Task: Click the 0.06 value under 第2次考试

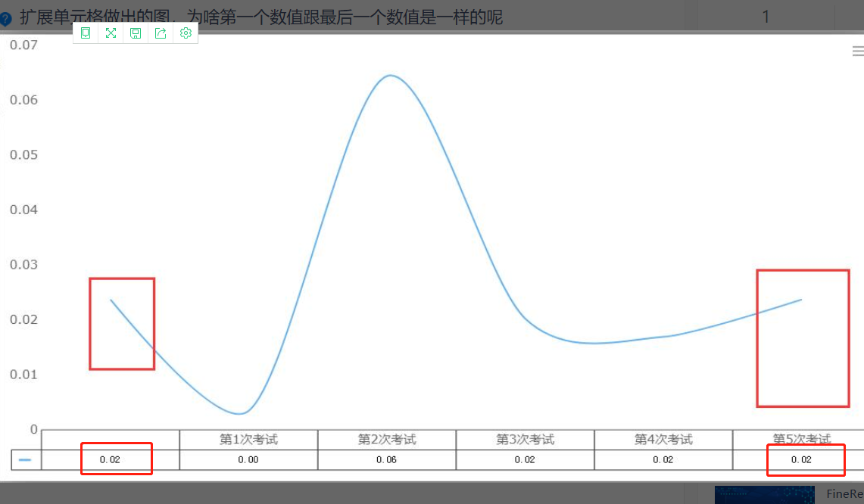Action: pyautogui.click(x=387, y=460)
